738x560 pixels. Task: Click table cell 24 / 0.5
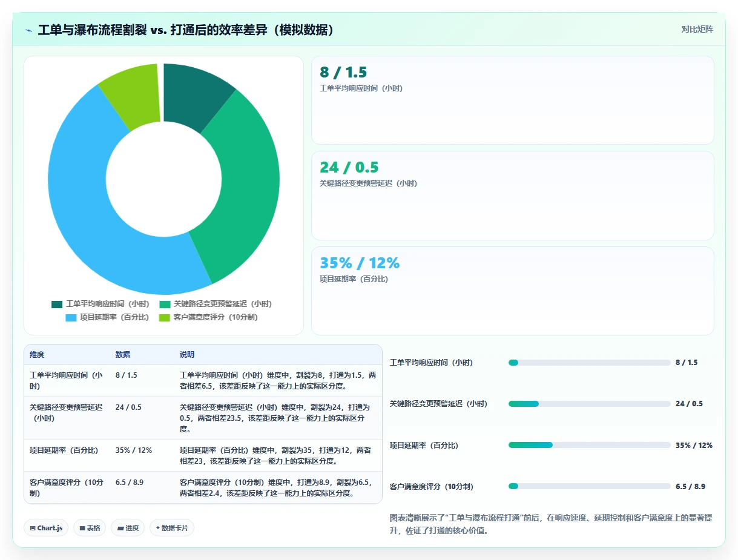click(x=128, y=407)
